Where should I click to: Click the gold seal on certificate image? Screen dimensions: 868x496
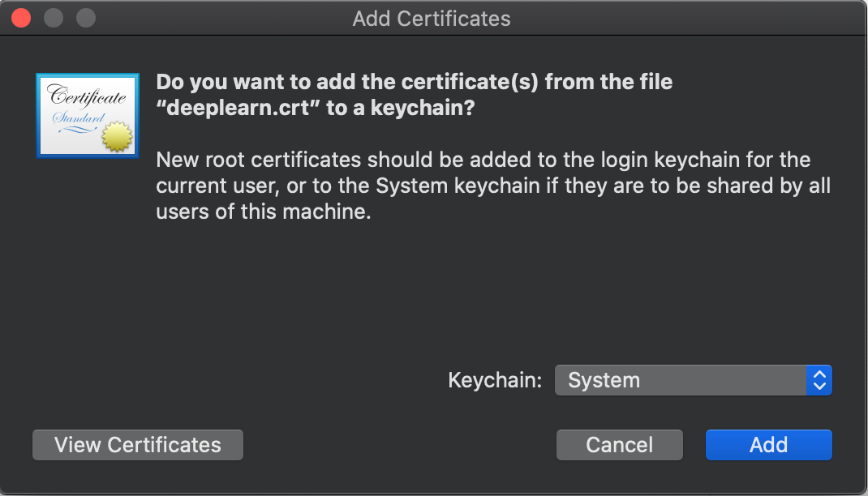click(118, 136)
